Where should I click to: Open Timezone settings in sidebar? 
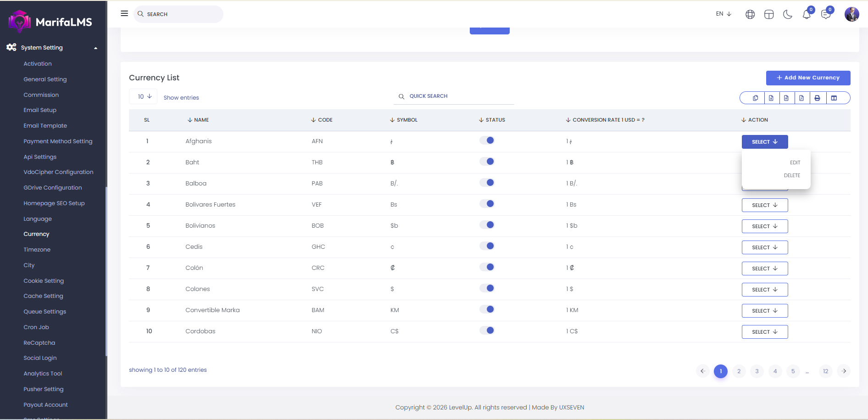[x=37, y=250]
